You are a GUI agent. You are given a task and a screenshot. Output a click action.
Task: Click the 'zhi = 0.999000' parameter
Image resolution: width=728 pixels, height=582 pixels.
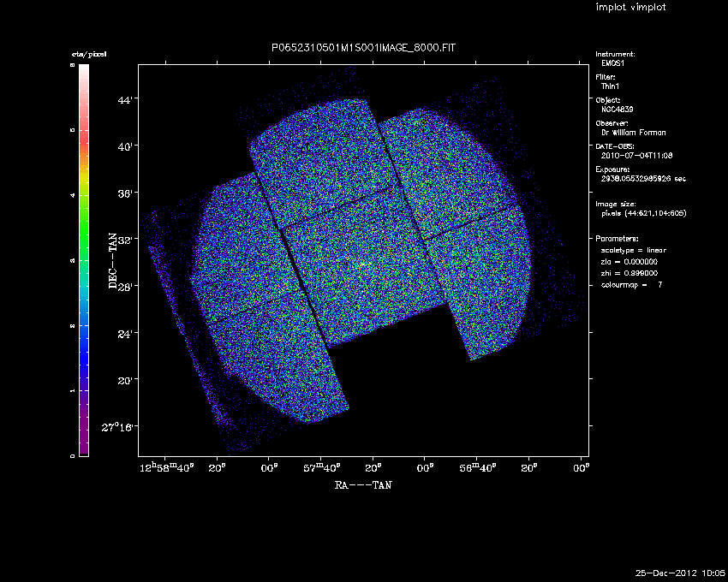(x=630, y=273)
